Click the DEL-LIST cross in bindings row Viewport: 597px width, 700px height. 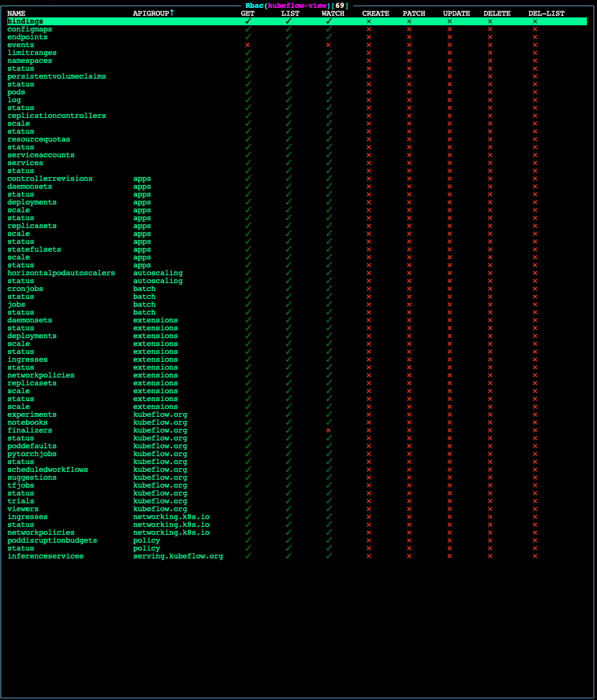[x=535, y=21]
